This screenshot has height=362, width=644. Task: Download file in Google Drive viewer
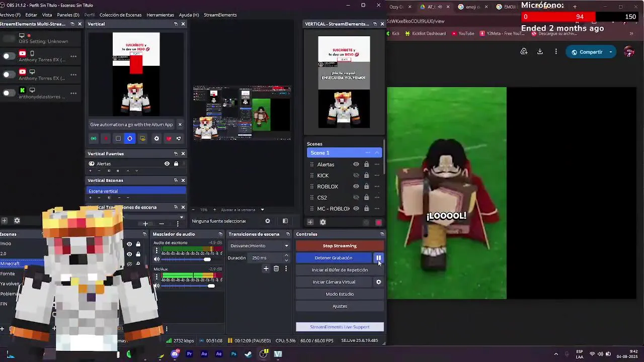(540, 51)
